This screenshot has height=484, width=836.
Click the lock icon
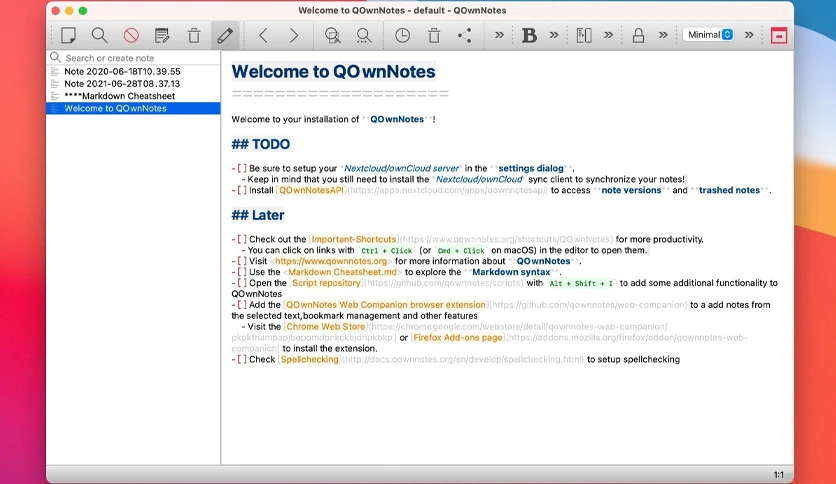[638, 36]
